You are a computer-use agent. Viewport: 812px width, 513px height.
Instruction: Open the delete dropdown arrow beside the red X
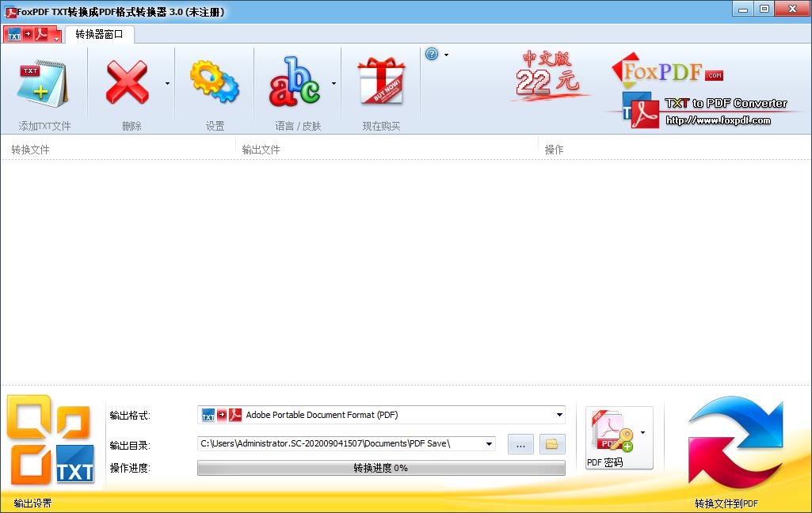[167, 83]
